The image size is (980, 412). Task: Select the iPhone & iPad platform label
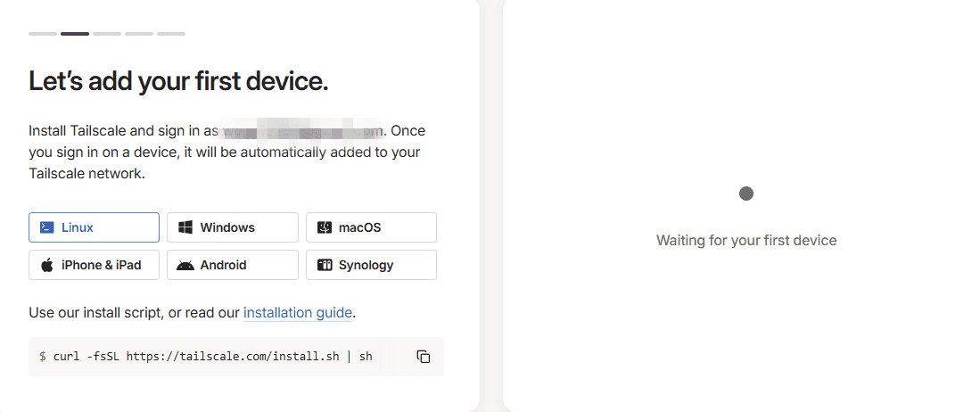[x=102, y=265]
